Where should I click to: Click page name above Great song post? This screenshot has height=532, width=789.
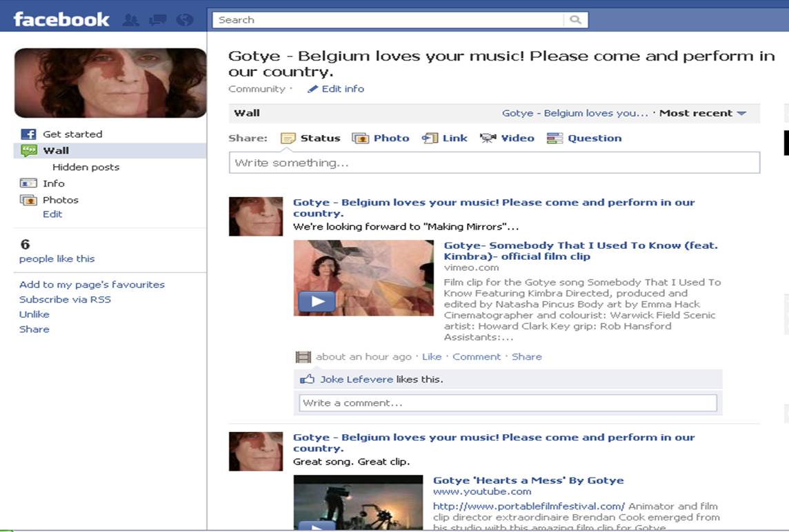494,442
